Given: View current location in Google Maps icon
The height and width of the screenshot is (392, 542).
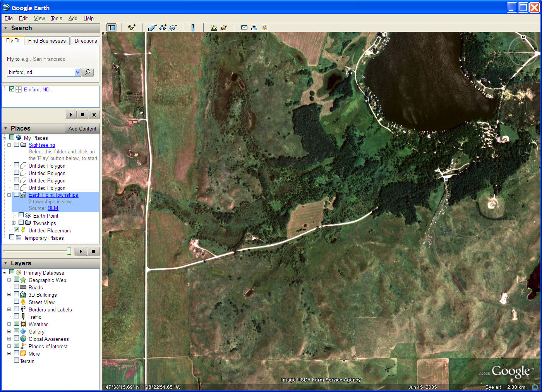Looking at the screenshot, I should (x=264, y=28).
